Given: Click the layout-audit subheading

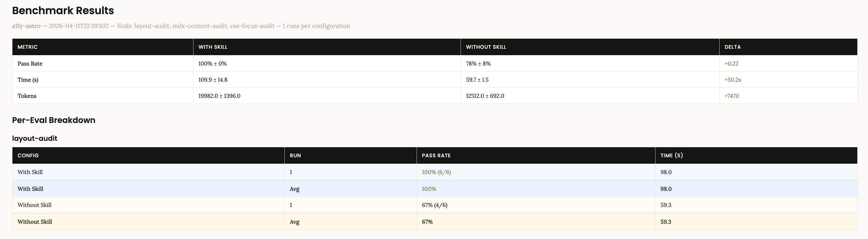Looking at the screenshot, I should tap(35, 138).
